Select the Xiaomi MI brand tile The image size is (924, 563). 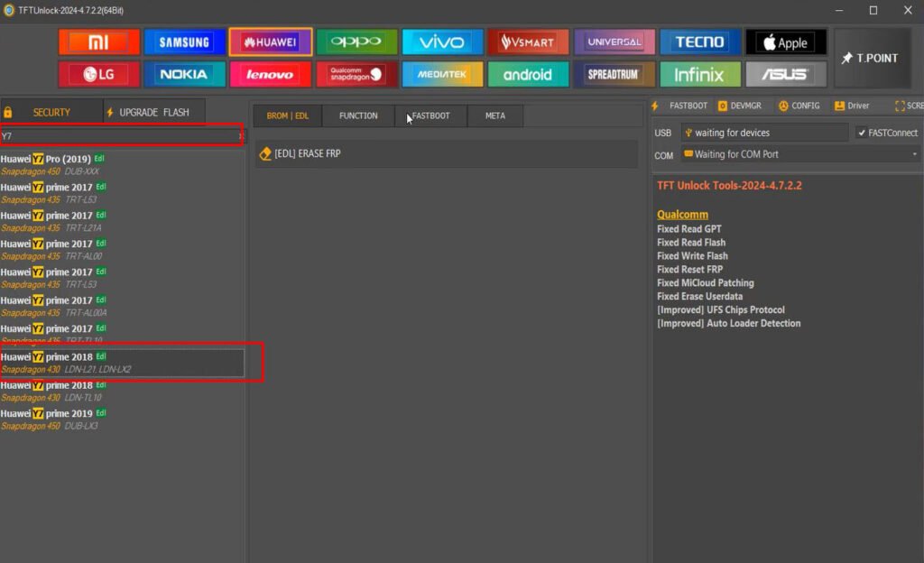click(x=99, y=42)
